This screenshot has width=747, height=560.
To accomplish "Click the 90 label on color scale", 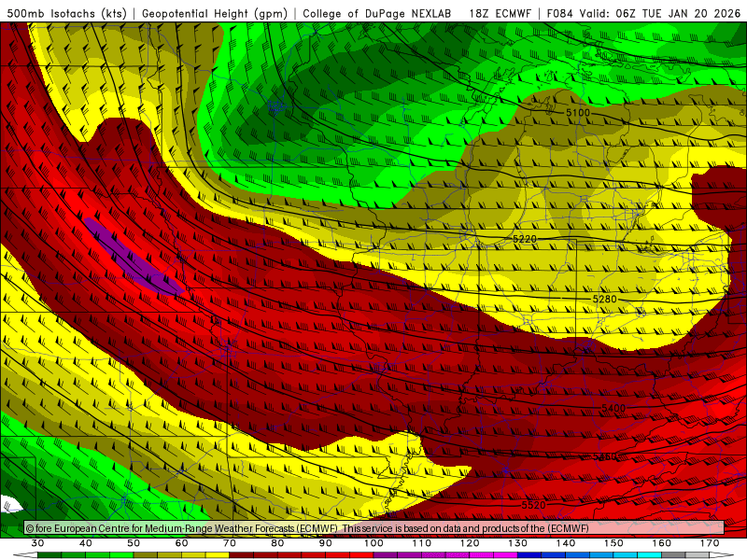I will click(325, 543).
